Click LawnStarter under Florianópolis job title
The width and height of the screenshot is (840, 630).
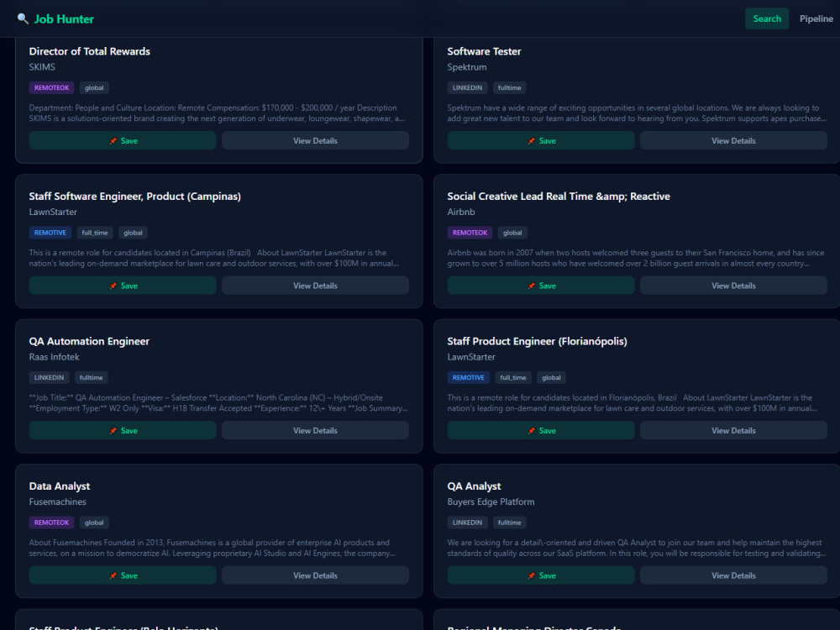471,357
